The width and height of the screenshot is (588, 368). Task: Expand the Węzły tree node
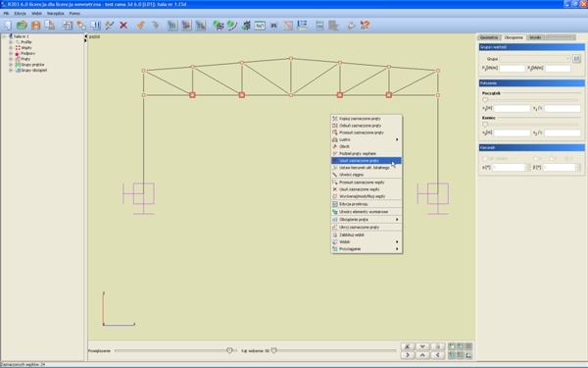pos(11,48)
